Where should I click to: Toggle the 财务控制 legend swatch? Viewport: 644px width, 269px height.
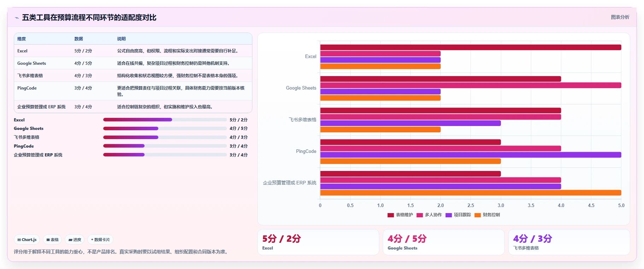pos(478,215)
